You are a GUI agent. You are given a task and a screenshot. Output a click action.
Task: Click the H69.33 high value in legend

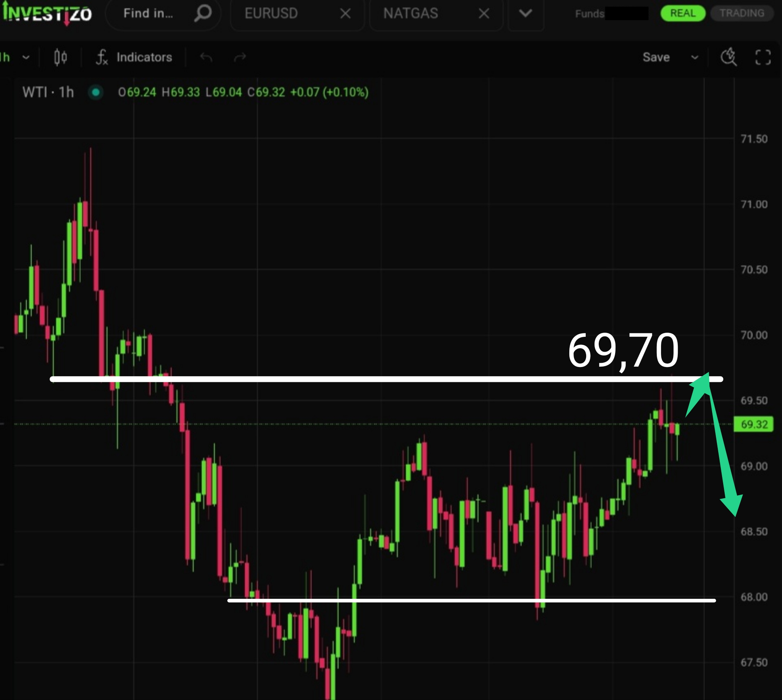tap(181, 92)
